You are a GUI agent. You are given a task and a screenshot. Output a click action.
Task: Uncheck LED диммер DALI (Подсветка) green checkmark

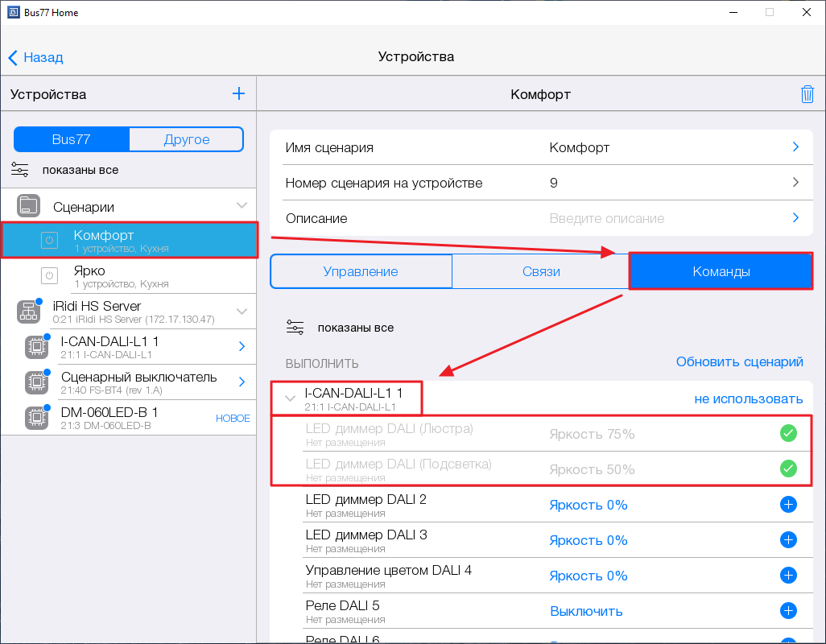click(x=788, y=469)
